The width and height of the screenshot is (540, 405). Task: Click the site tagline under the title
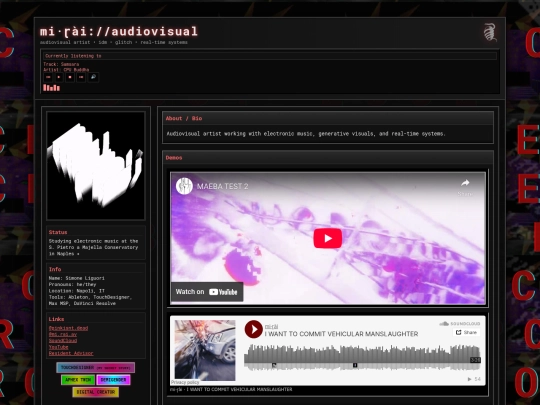click(x=114, y=42)
